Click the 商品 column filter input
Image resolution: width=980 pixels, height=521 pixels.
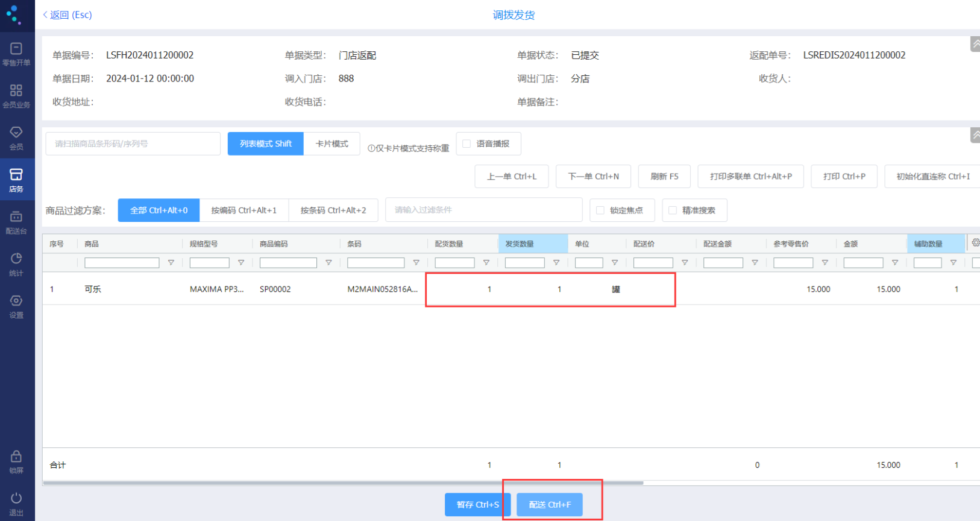[122, 263]
